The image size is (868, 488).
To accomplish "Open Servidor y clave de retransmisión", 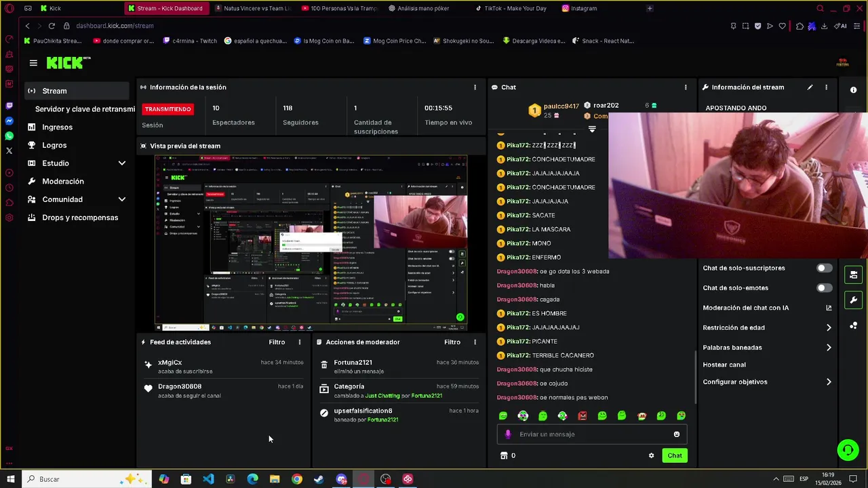I will pyautogui.click(x=85, y=109).
